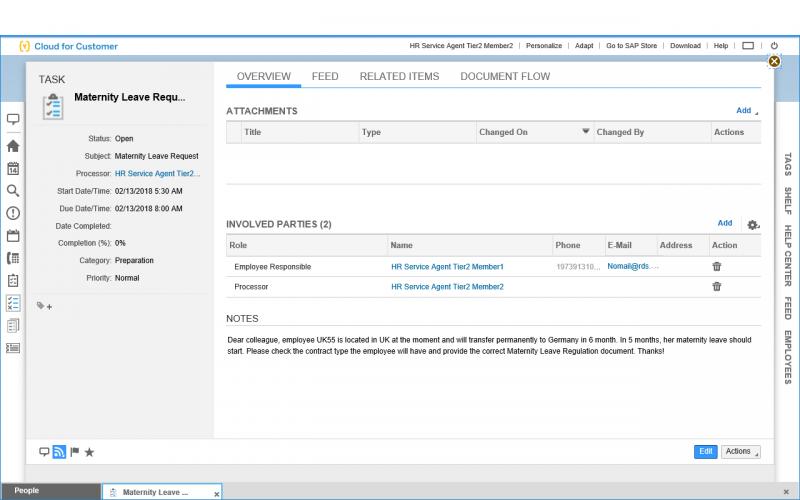
Task: Open the phone keypad sidebar icon
Action: 13,258
